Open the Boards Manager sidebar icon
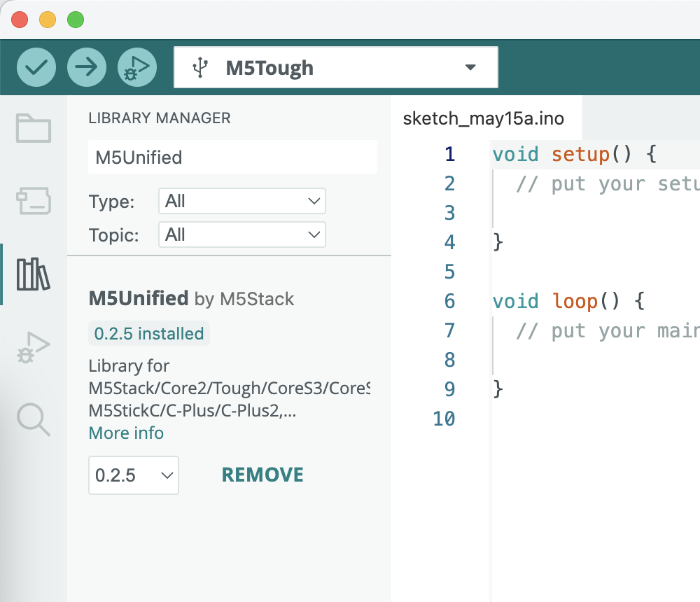 34,200
